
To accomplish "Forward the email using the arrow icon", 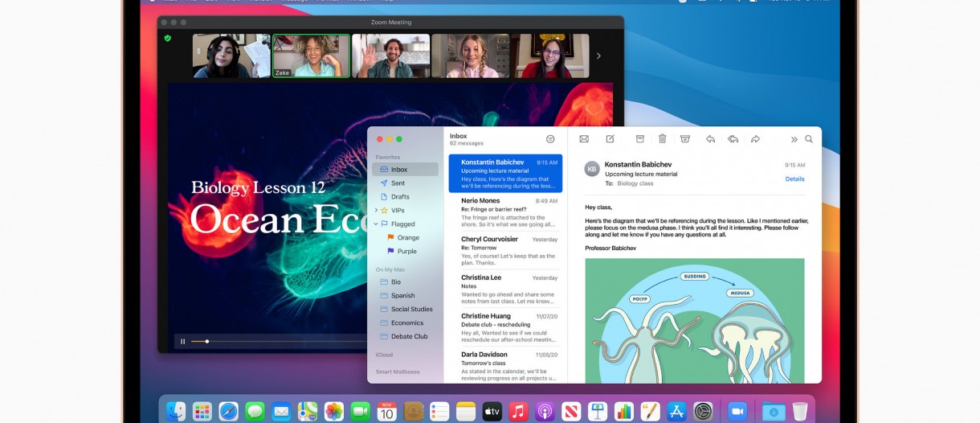I will [755, 139].
